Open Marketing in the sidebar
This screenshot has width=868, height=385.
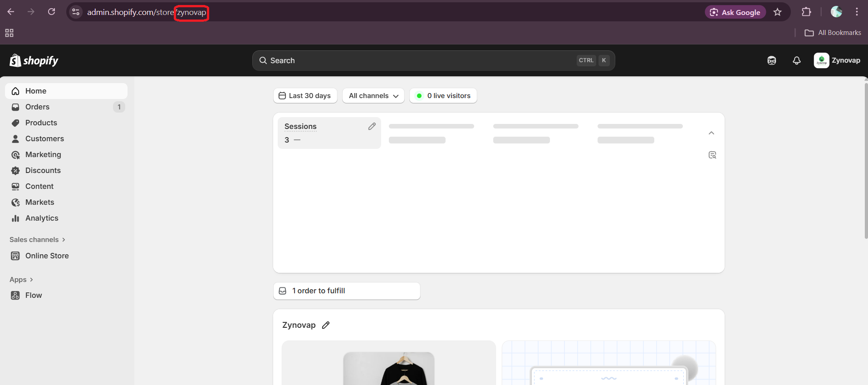66,154
